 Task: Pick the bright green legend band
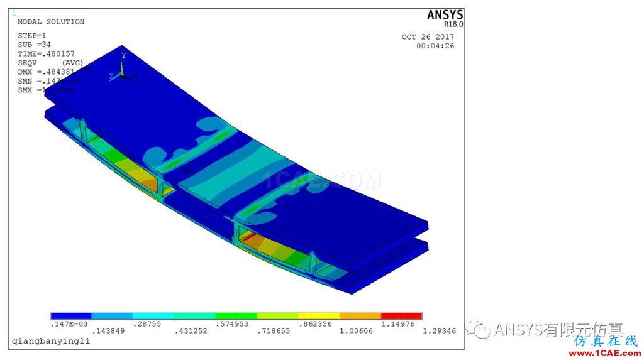click(236, 316)
